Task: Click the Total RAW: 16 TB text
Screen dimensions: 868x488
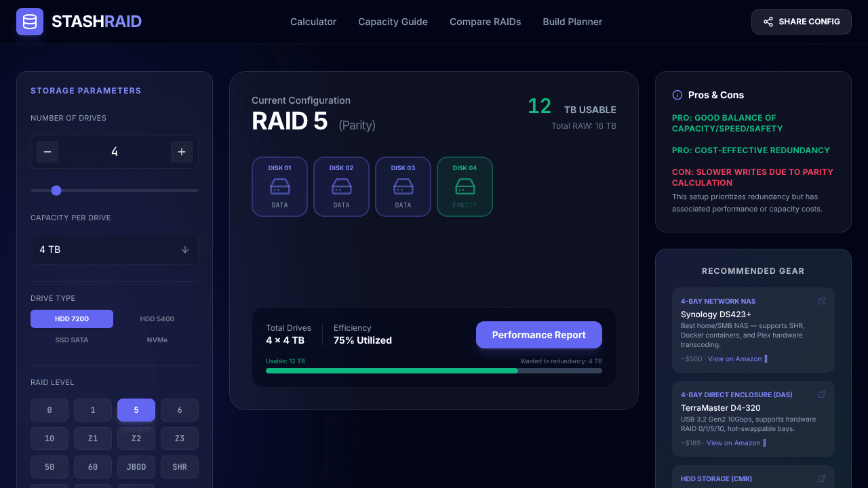Action: point(584,125)
